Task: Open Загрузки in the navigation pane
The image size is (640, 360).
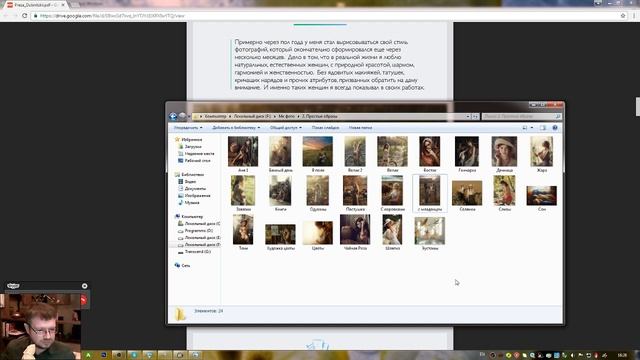Action: coord(193,147)
